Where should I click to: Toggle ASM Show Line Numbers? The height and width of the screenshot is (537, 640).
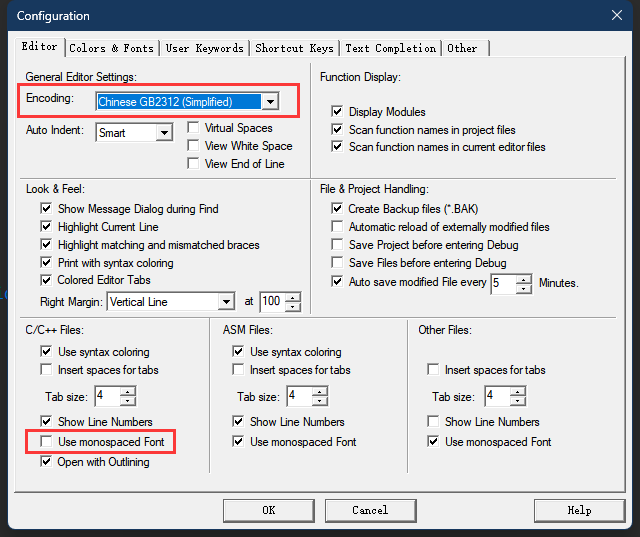(x=238, y=421)
